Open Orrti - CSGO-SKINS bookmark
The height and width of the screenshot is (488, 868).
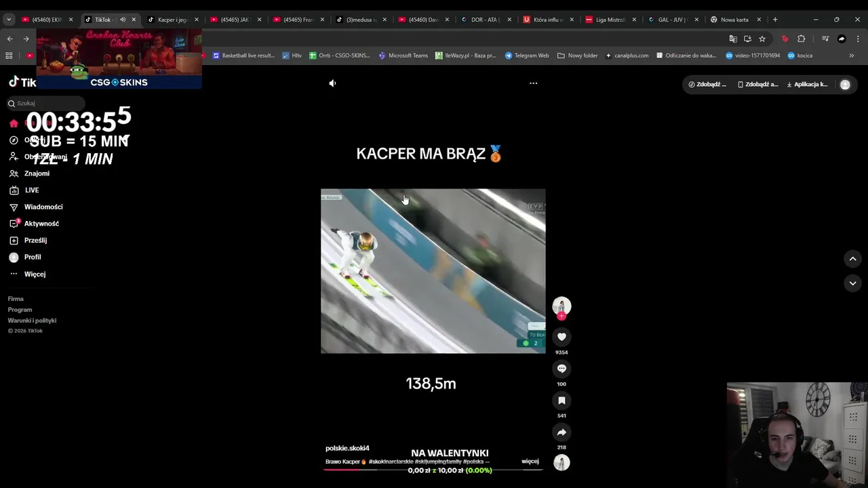[340, 56]
